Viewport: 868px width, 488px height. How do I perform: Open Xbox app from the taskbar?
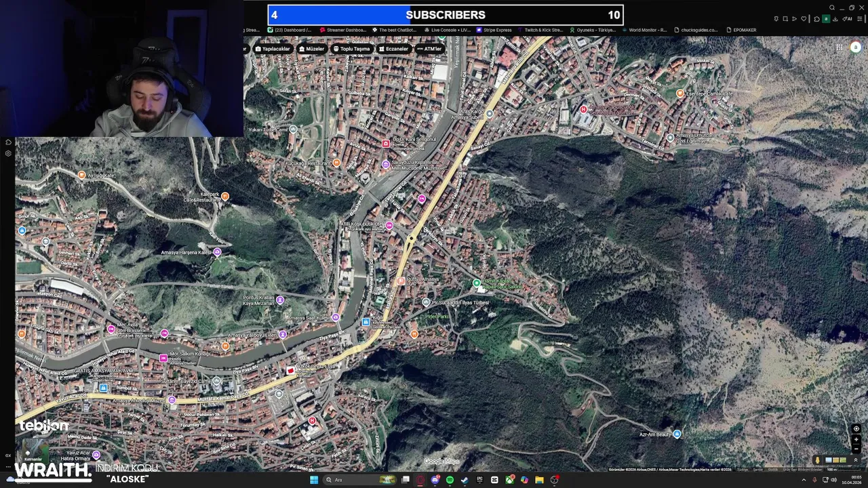509,480
